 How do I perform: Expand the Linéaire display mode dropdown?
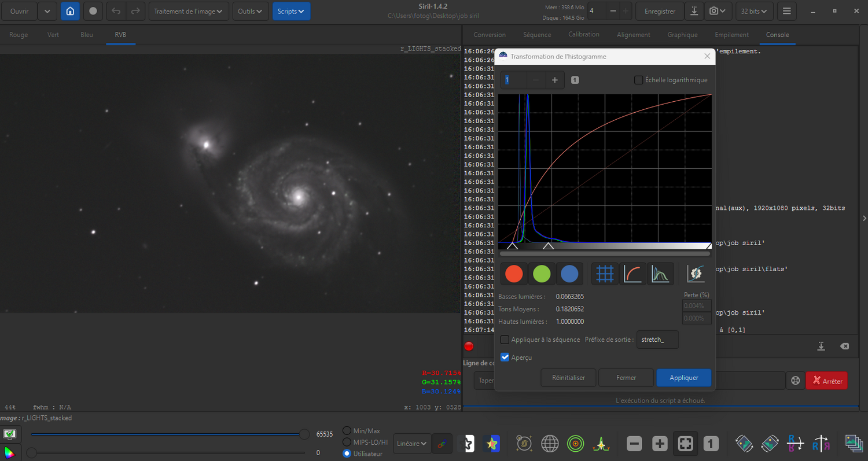click(x=412, y=444)
